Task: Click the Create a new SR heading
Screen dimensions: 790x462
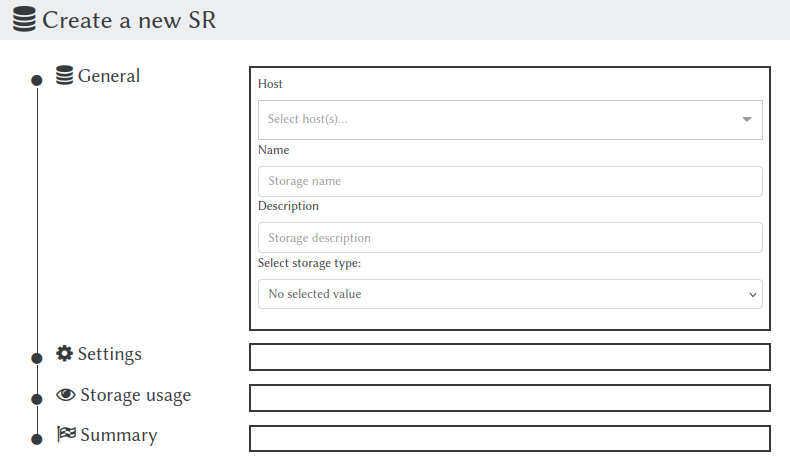Action: (x=129, y=20)
